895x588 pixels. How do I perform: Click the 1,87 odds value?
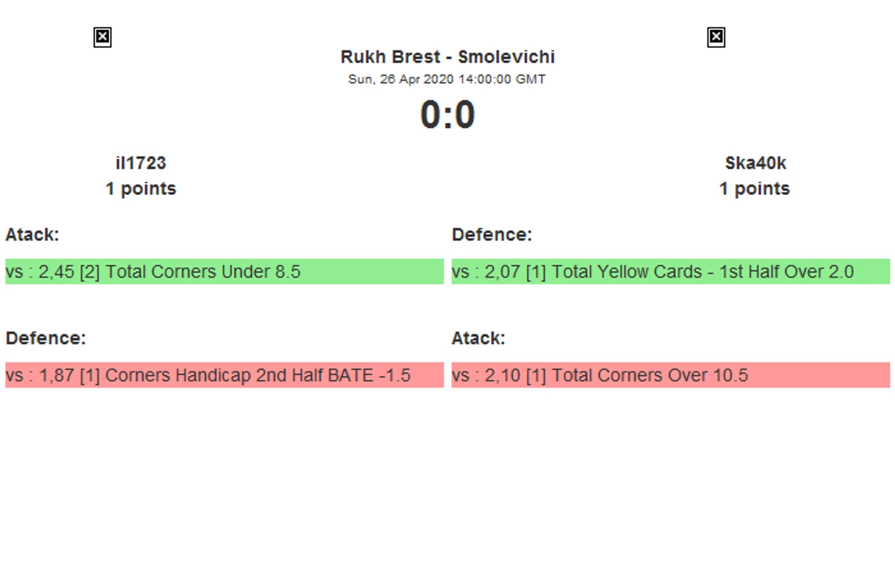tap(56, 375)
